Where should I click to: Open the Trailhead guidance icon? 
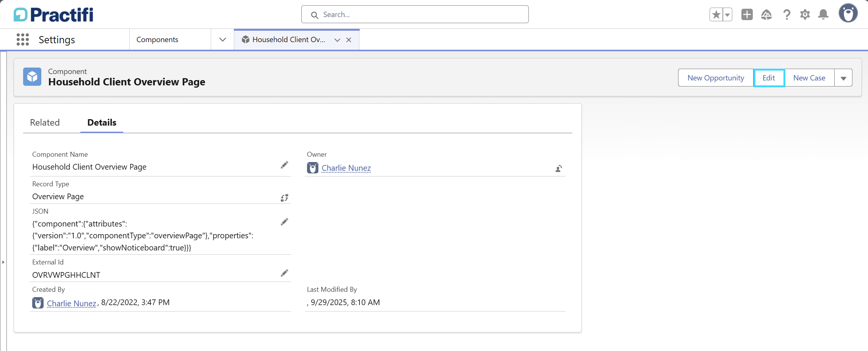pos(766,14)
